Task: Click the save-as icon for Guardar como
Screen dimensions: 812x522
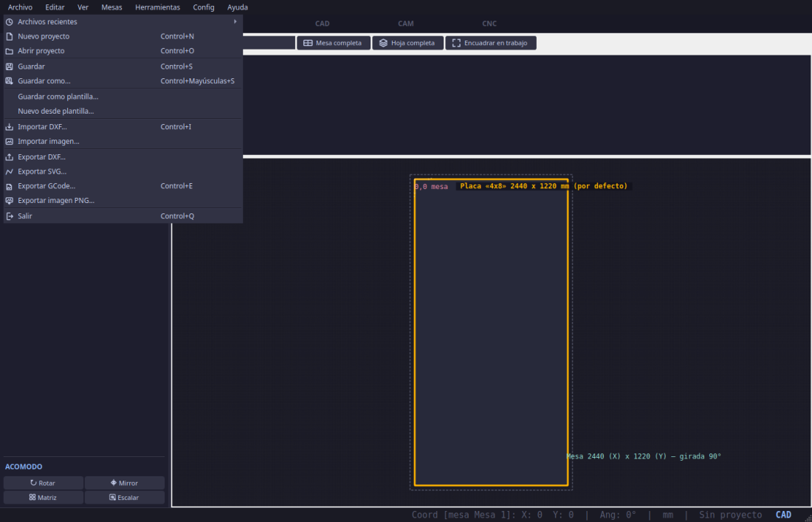Action: pos(10,81)
